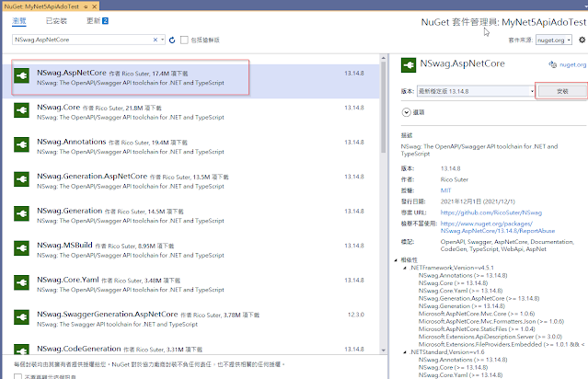Viewport: 588px width, 379px height.
Task: Select the NSwag.Core.Yaml package row title
Action: (x=68, y=280)
